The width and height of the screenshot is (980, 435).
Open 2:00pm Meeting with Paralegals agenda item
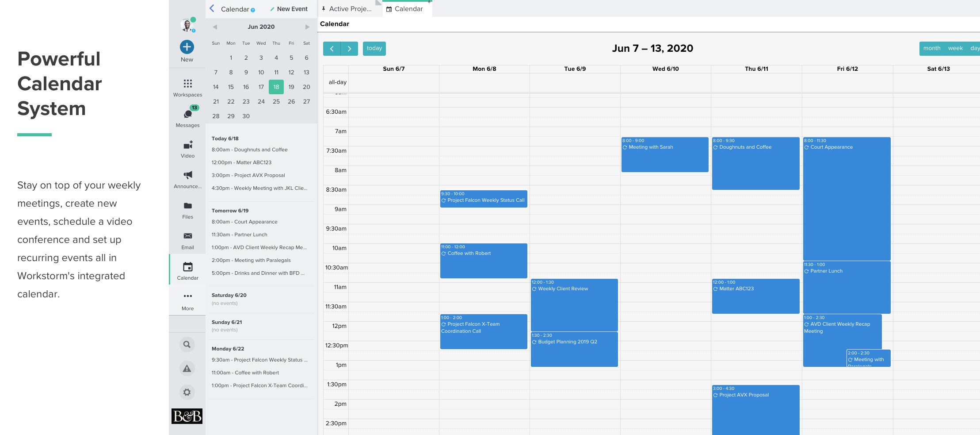[251, 260]
